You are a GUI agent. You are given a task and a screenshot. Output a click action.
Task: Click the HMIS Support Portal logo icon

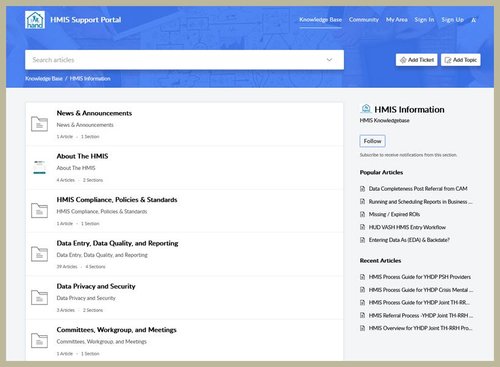pyautogui.click(x=35, y=20)
